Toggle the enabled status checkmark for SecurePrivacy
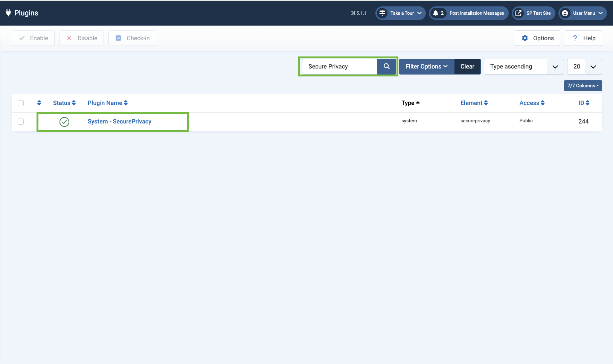 (x=64, y=122)
